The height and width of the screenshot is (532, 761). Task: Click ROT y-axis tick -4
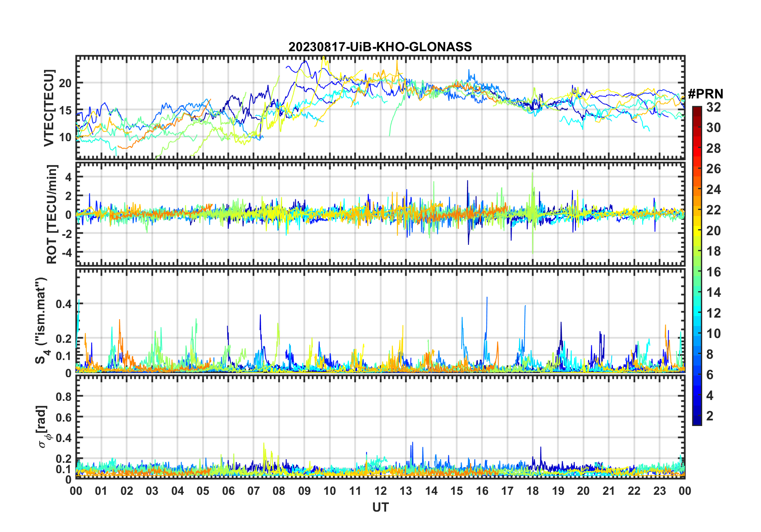tap(66, 253)
